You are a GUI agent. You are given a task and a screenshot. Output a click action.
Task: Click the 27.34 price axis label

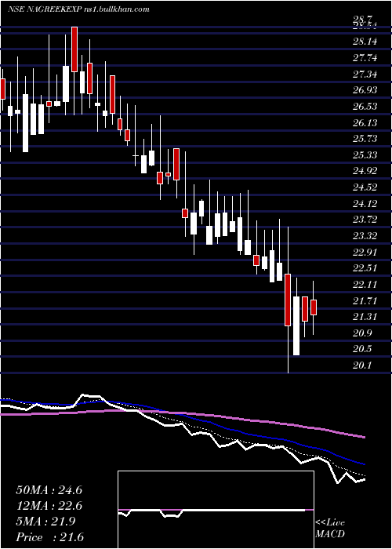click(x=365, y=75)
